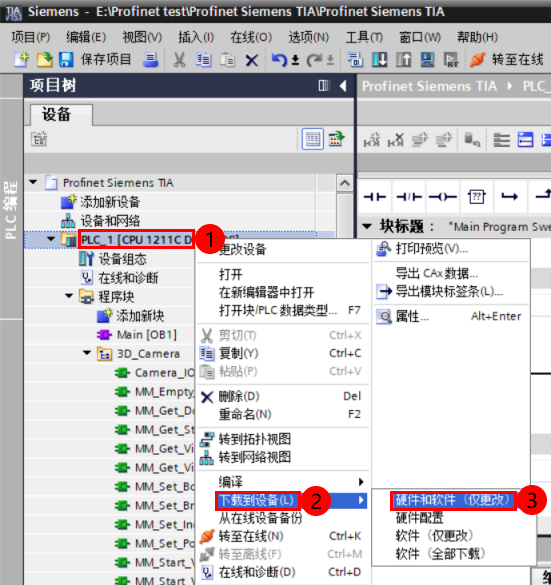Select 添加新块 in program blocks

tap(140, 316)
